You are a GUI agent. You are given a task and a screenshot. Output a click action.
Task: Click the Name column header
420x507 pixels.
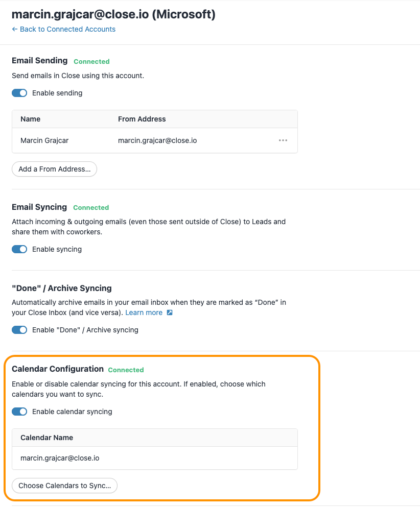click(31, 119)
